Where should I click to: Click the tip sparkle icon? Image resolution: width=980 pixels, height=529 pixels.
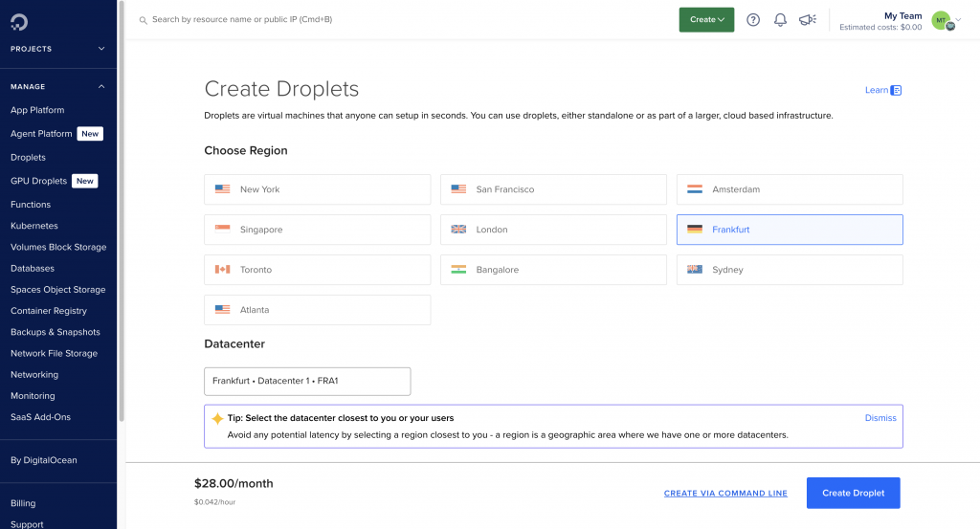click(x=217, y=418)
